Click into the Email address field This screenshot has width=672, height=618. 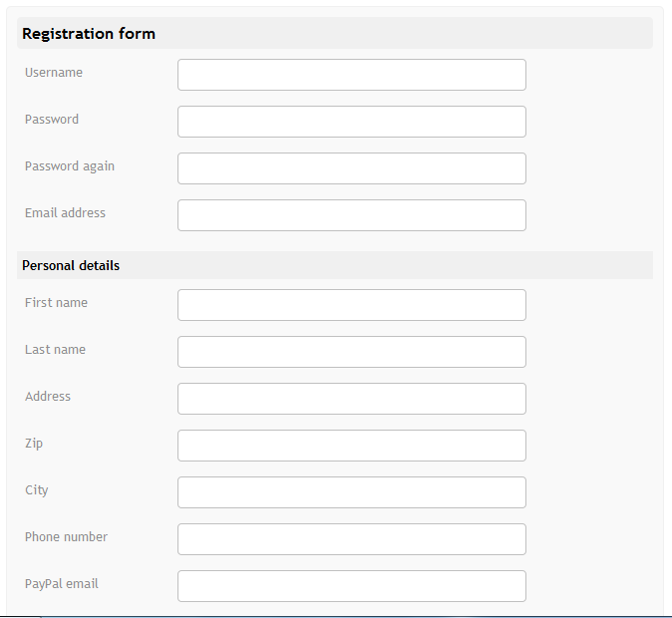351,215
